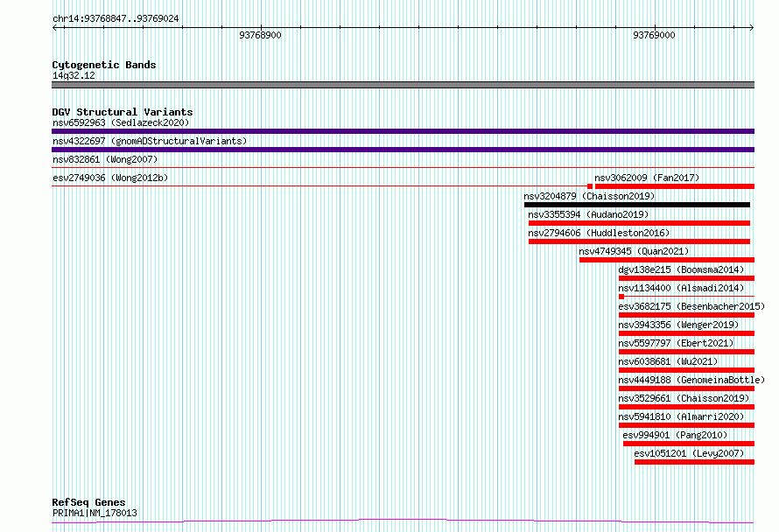Click nsv4449188 (GenomeinaBottle) label
This screenshot has width=779, height=532.
[x=691, y=380]
